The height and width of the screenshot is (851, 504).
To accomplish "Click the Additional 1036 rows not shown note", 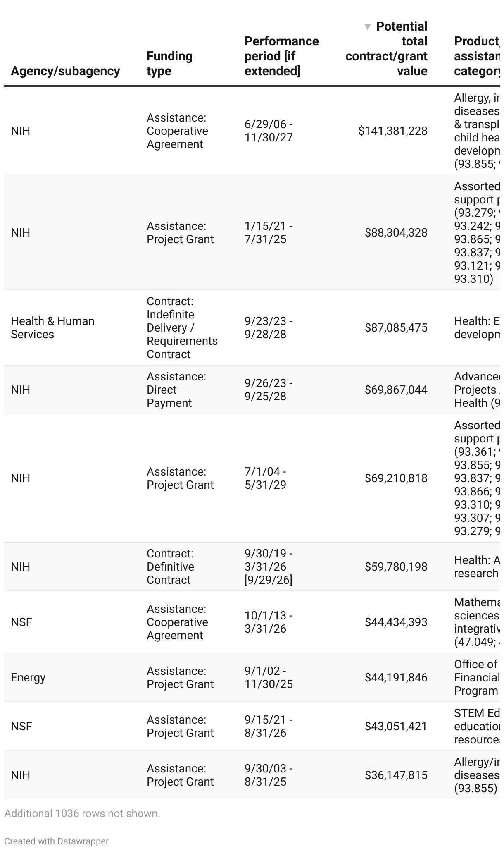I will 82,813.
